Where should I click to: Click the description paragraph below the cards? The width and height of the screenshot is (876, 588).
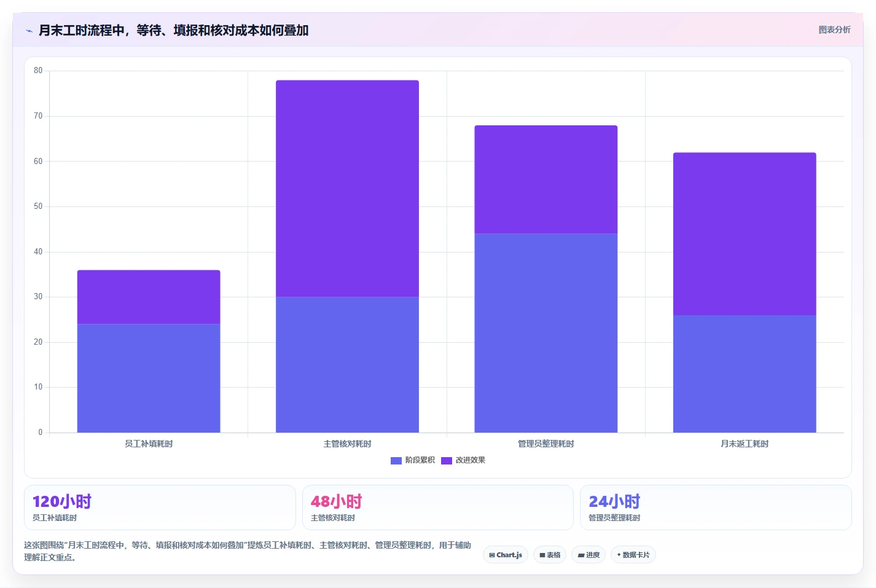point(248,551)
